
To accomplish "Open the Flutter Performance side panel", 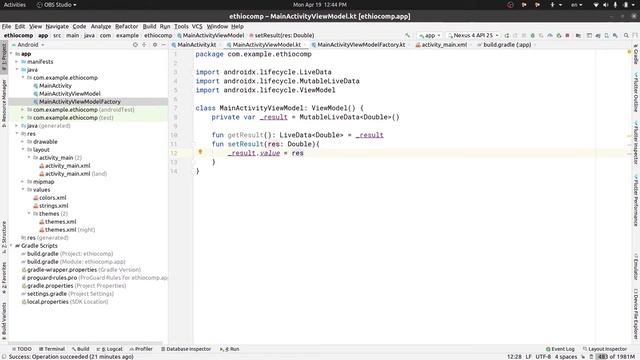I will [x=636, y=200].
